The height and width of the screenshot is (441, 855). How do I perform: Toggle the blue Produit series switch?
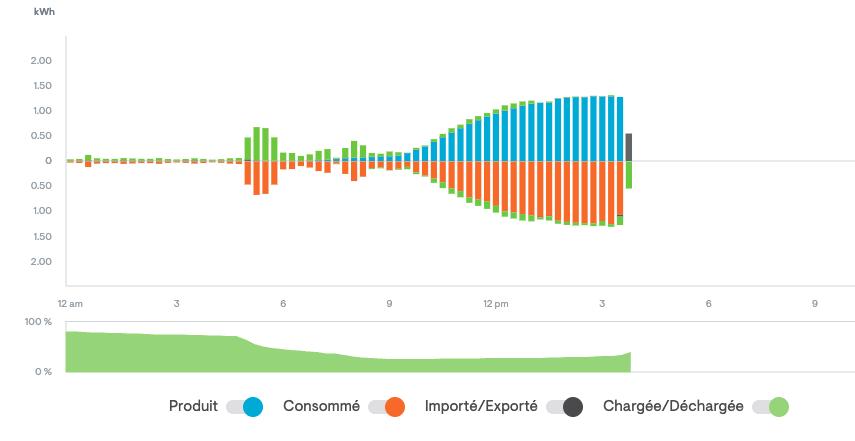point(244,407)
